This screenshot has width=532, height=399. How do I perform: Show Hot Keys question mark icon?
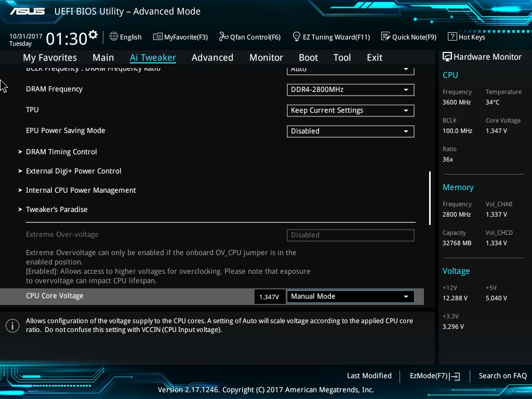(x=453, y=36)
